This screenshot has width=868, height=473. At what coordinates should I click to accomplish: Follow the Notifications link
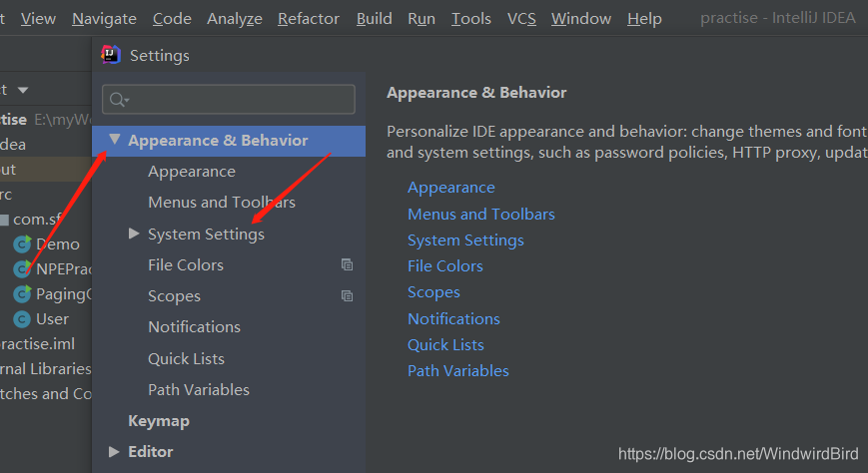coord(453,318)
